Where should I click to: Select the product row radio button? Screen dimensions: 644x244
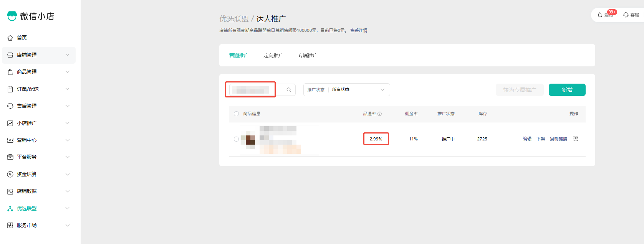pyautogui.click(x=236, y=139)
